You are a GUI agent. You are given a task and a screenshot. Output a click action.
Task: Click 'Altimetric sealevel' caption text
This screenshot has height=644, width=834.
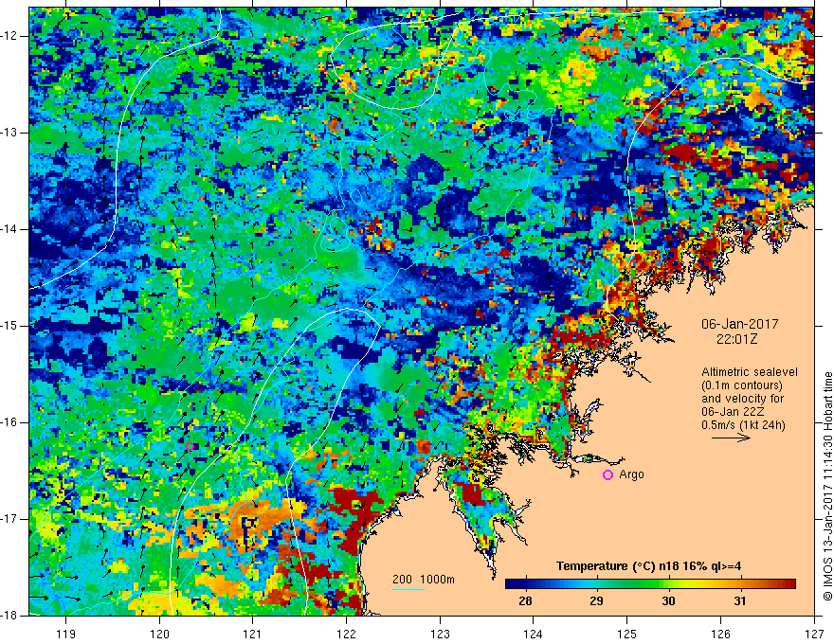750,372
